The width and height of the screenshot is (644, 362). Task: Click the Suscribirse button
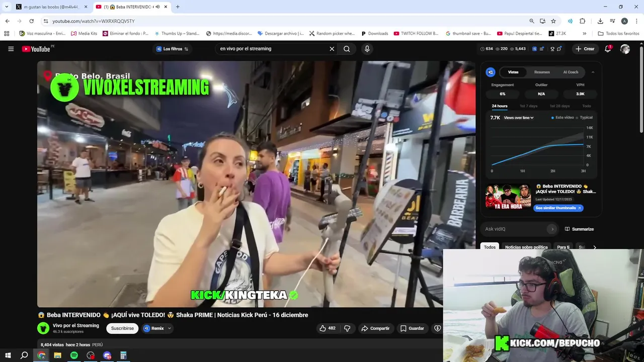coord(122,328)
